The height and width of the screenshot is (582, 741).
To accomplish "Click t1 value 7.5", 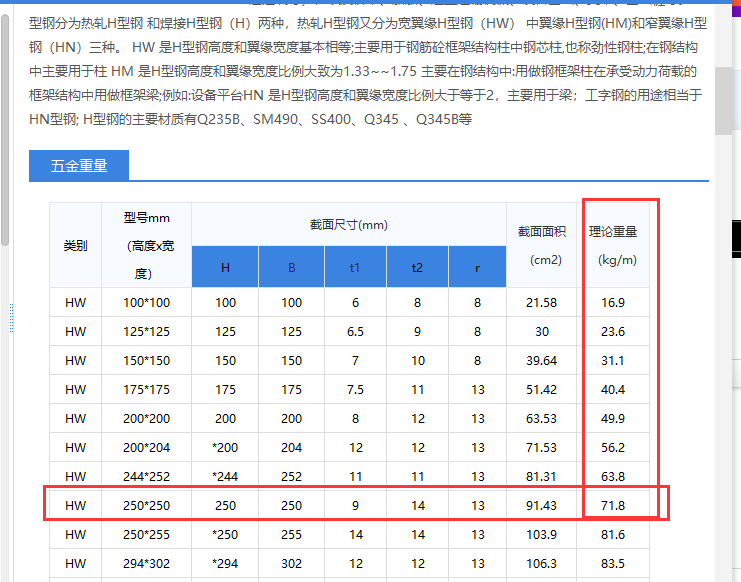I will [x=355, y=389].
